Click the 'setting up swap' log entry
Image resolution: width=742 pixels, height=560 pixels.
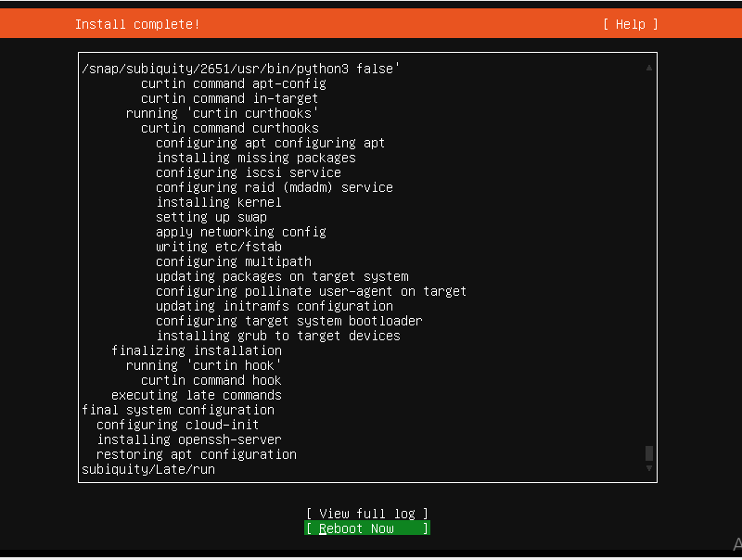[x=211, y=217]
